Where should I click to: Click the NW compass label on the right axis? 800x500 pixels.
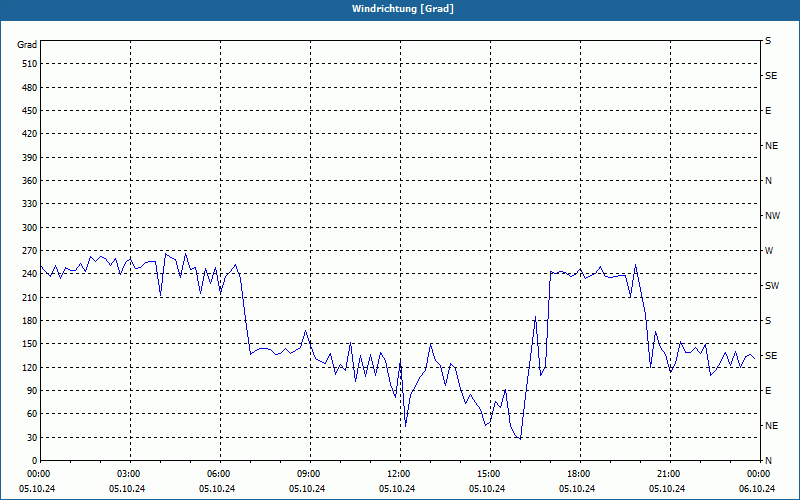point(772,216)
